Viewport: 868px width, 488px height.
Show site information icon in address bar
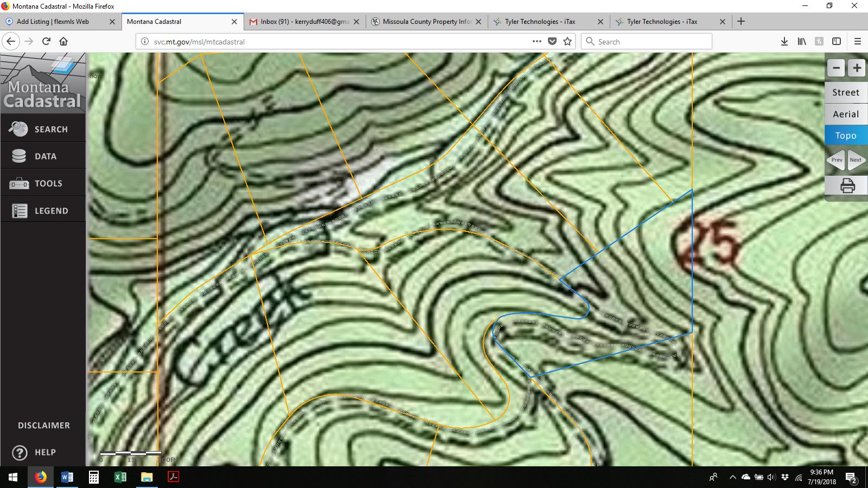(145, 42)
